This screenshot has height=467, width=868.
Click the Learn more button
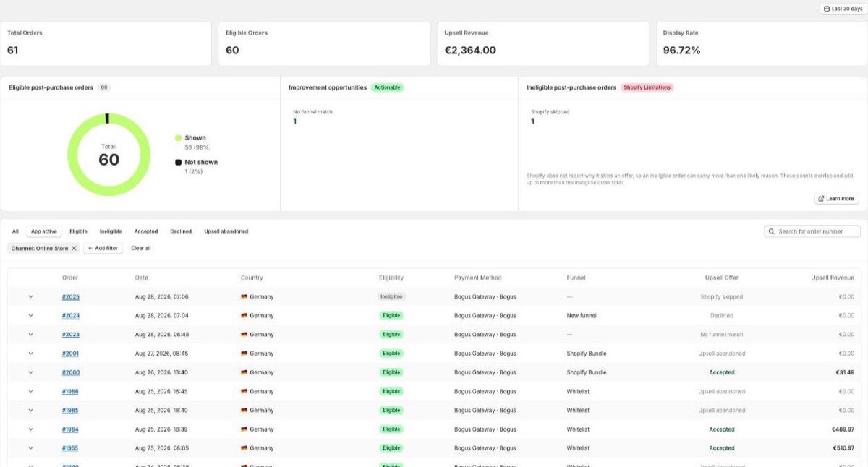pos(836,198)
